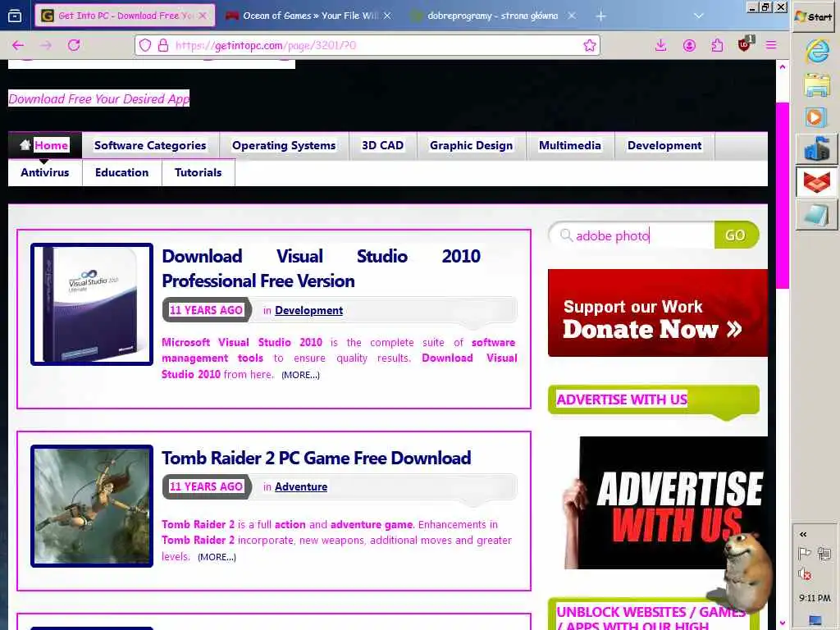Open the hamburger application menu
840x630 pixels.
click(771, 46)
